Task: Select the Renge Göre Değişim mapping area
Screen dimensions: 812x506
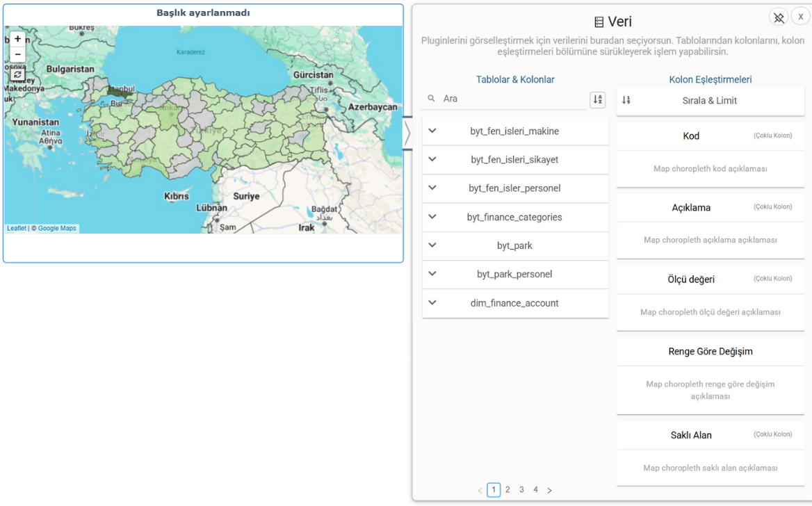Action: click(x=710, y=389)
